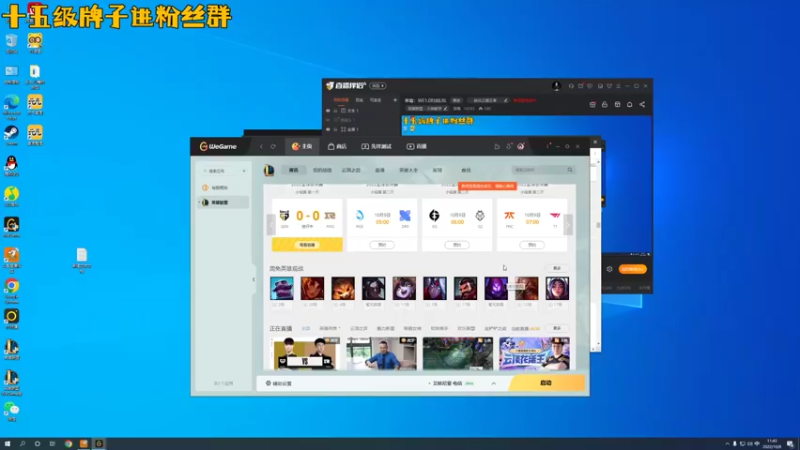The height and width of the screenshot is (450, 800).
Task: Select the 英雄大全 sub-tab
Action: 408,170
